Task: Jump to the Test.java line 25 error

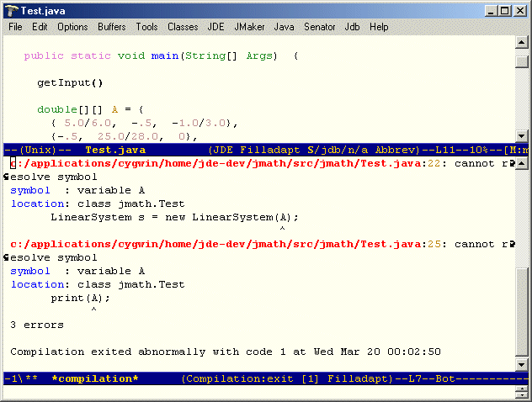Action: pos(227,244)
